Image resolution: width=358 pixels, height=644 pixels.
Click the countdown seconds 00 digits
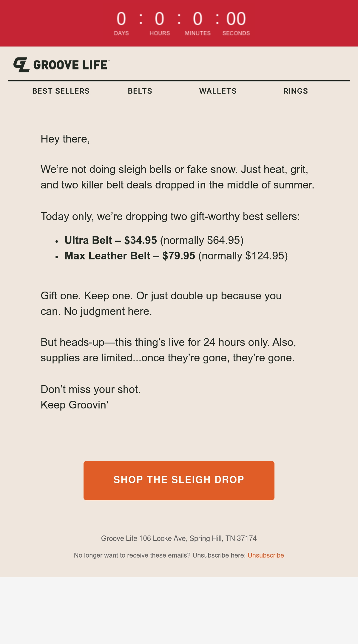pos(236,19)
